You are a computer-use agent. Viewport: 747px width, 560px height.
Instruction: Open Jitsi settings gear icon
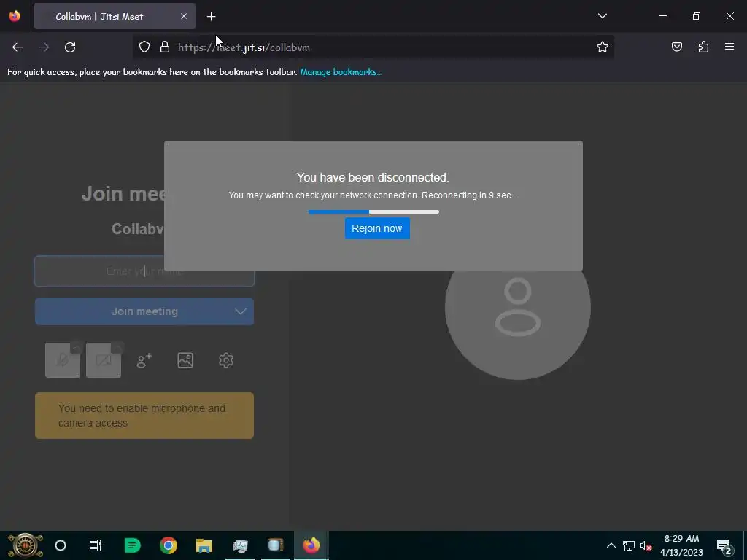tap(226, 360)
